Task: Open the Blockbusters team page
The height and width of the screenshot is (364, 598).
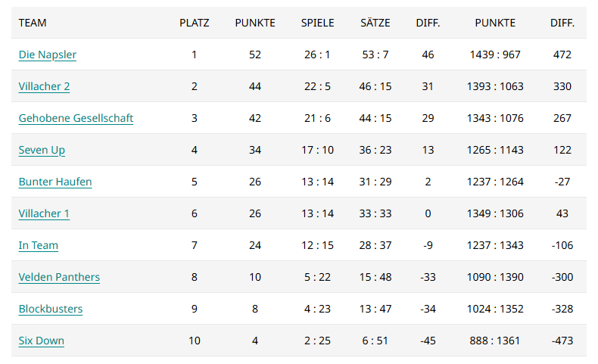Action: (x=51, y=309)
